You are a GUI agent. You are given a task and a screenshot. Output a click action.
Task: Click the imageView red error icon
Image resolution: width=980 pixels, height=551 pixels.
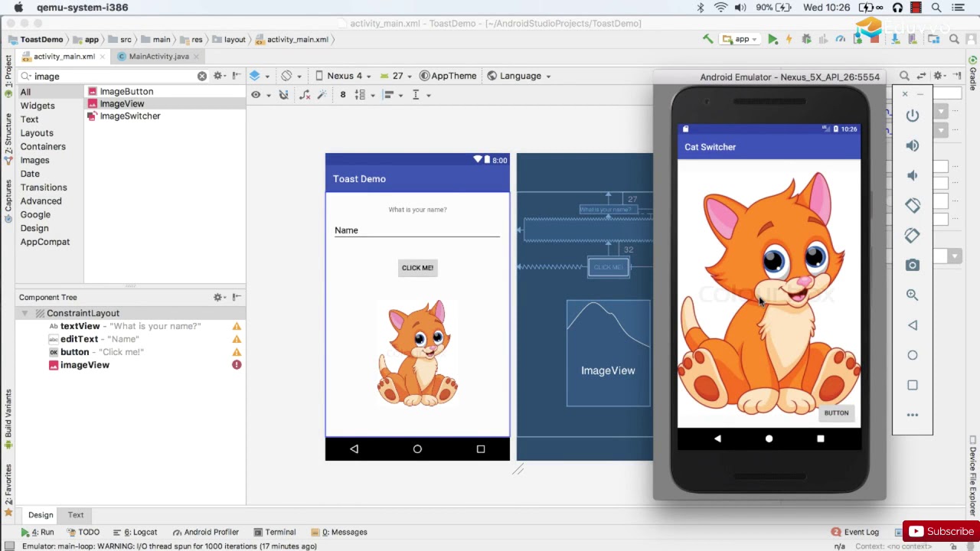coord(237,365)
